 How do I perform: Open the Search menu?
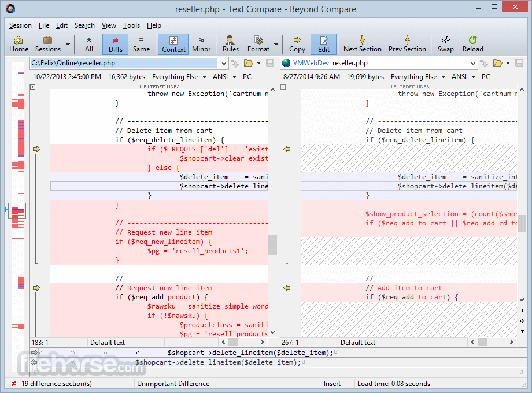(84, 25)
